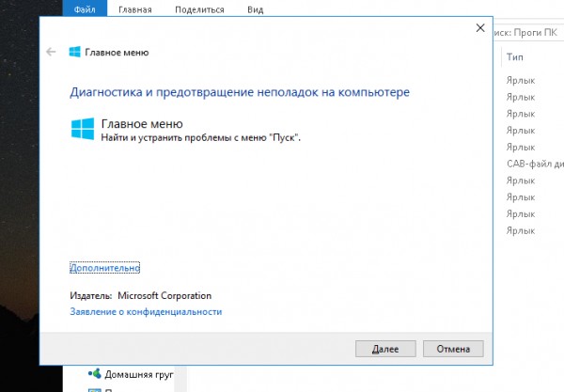
Task: Select the first Ярлык row under Тип
Action: coord(520,81)
